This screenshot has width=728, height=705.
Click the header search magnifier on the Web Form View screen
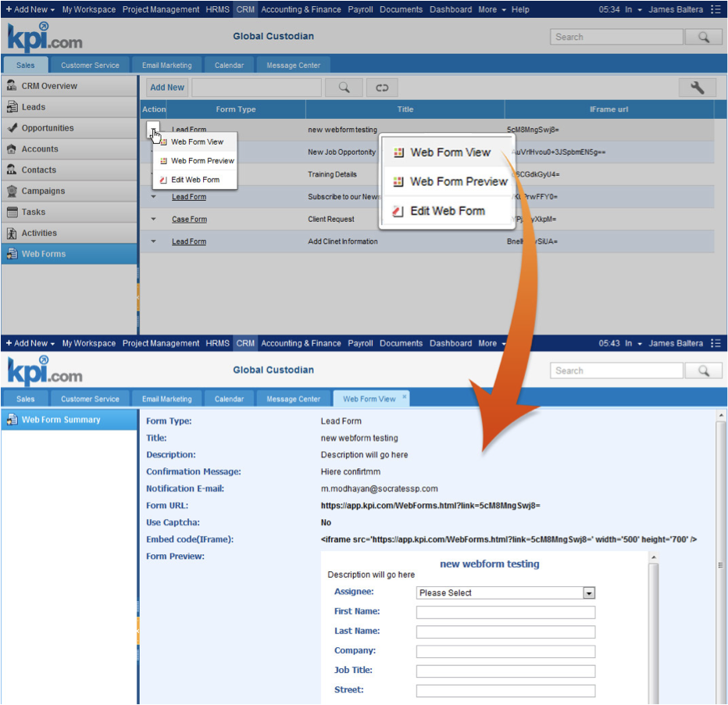pyautogui.click(x=703, y=370)
